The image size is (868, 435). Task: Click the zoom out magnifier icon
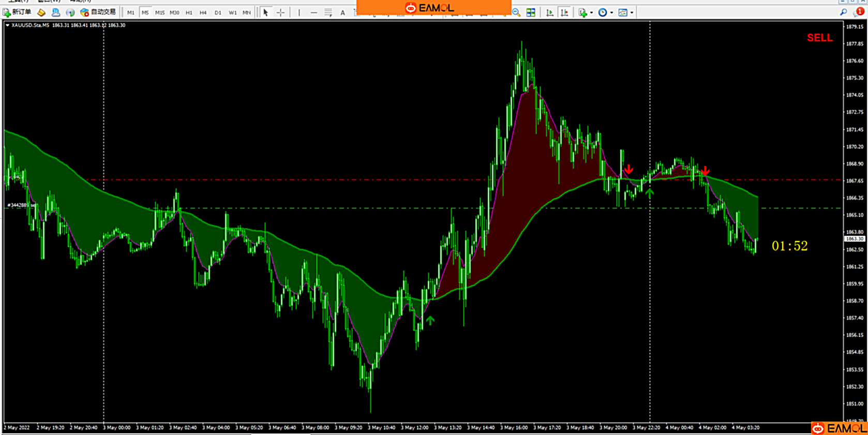[516, 12]
